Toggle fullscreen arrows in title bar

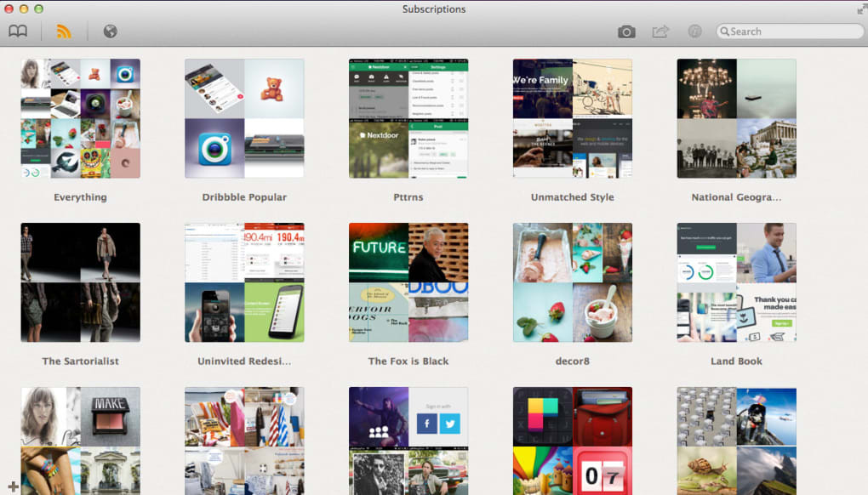pos(861,9)
